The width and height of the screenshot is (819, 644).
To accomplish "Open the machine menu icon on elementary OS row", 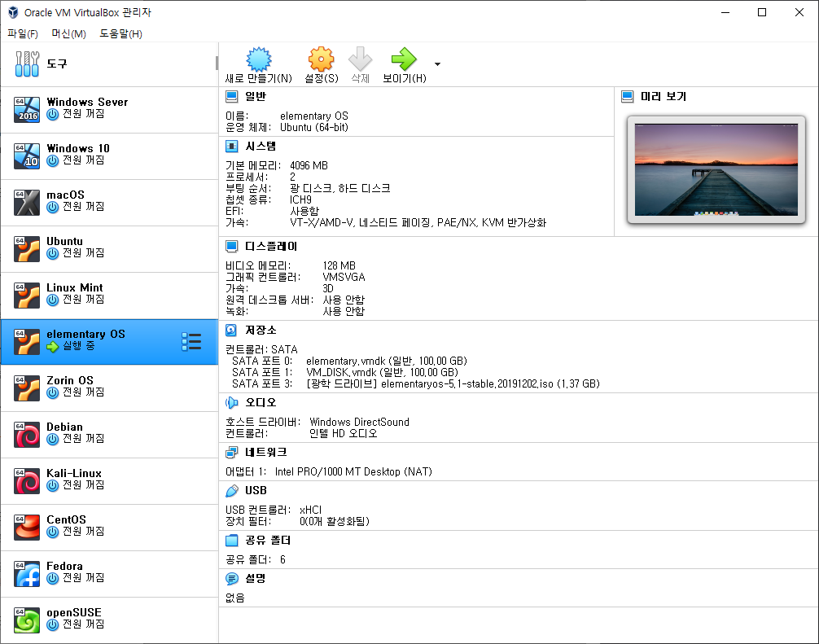I will 191,342.
